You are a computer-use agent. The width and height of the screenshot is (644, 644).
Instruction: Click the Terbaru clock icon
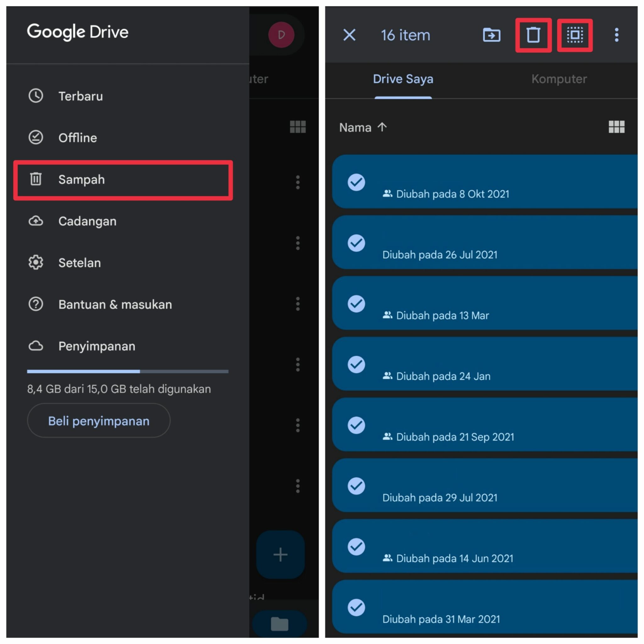pyautogui.click(x=36, y=96)
